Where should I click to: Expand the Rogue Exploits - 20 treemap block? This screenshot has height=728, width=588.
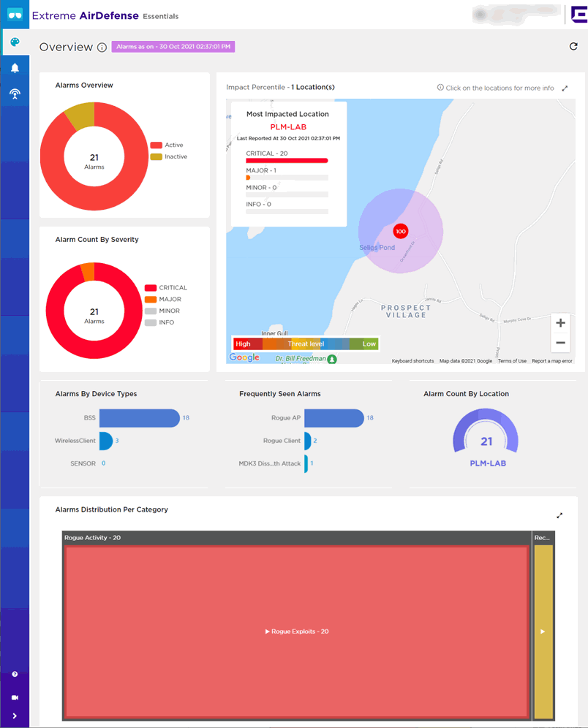[296, 632]
